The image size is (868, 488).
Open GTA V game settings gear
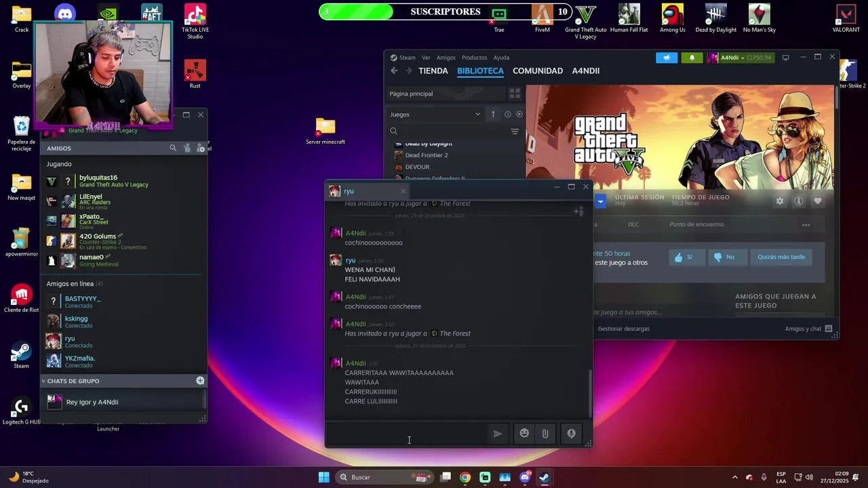[780, 201]
